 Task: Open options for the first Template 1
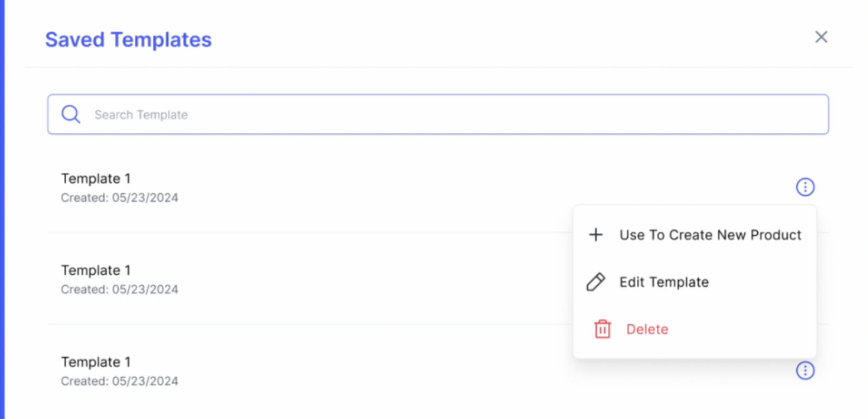click(x=805, y=187)
